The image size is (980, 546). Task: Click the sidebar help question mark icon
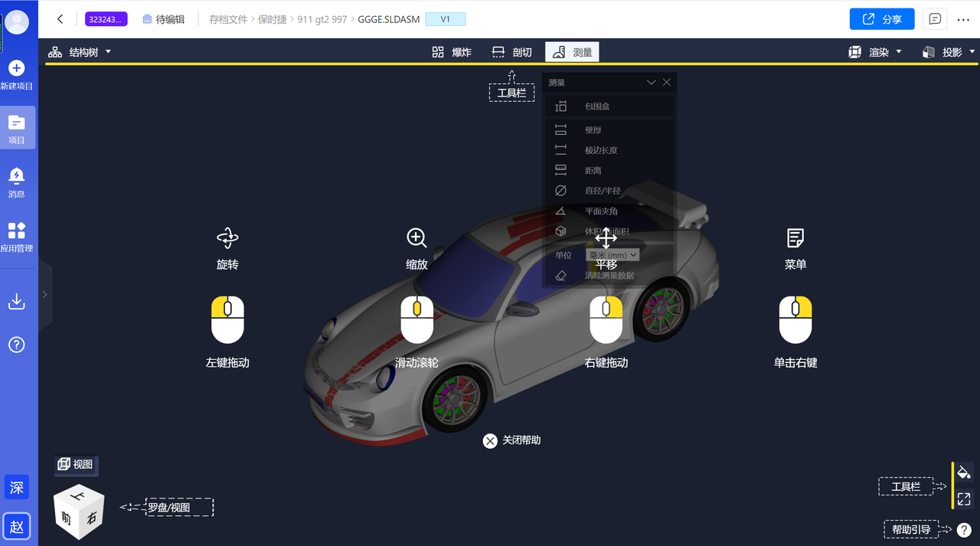(x=17, y=345)
